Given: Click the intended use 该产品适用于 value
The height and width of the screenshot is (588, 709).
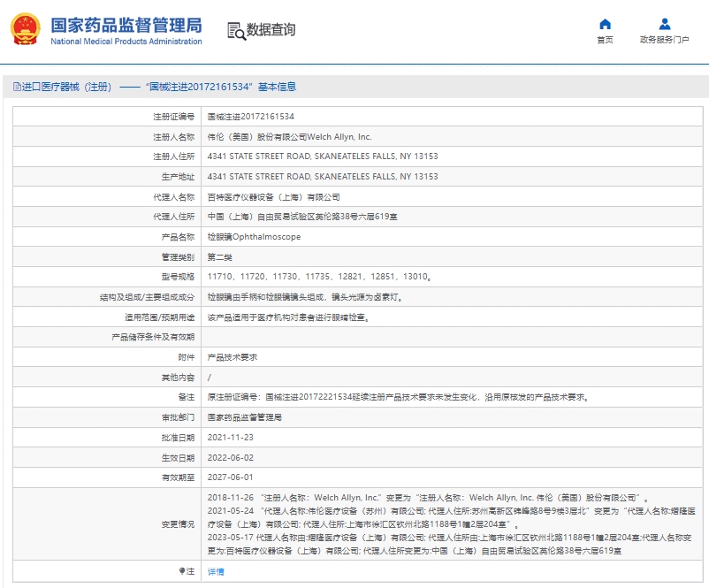Looking at the screenshot, I should pos(288,317).
